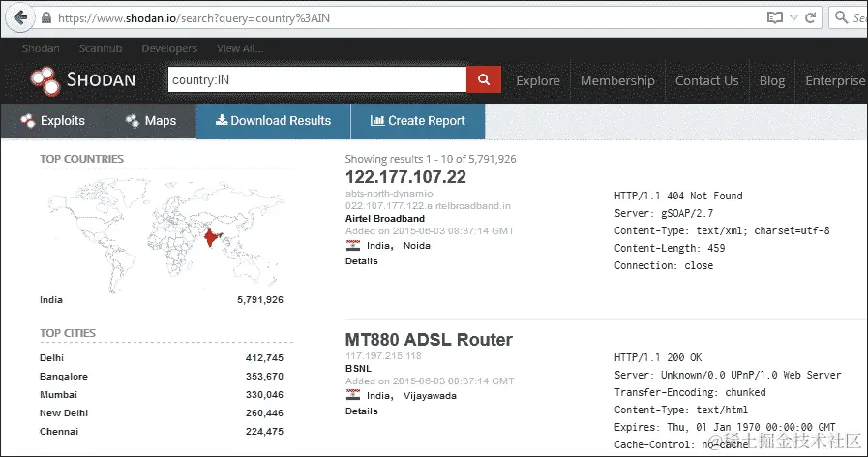Click India link beside Vijayawada
This screenshot has height=457, width=868.
(379, 395)
